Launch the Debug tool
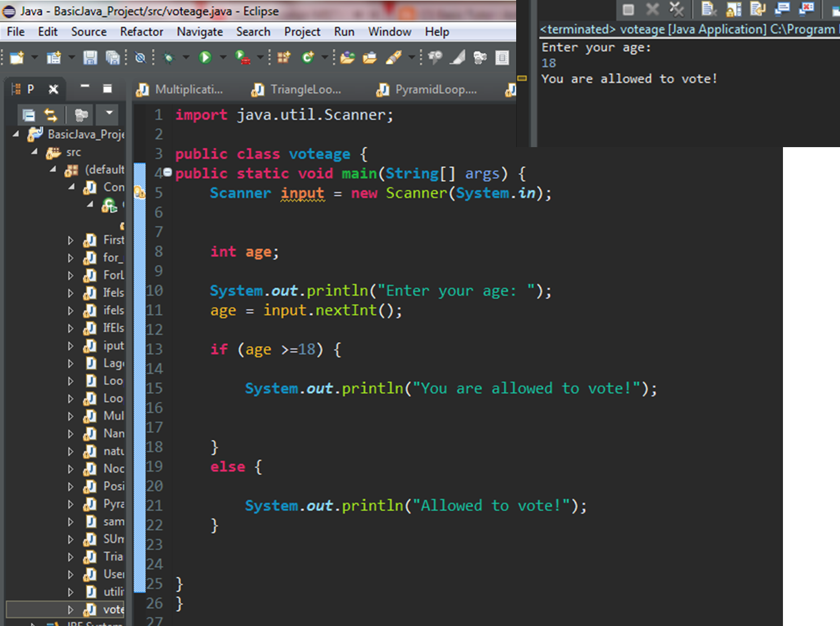This screenshot has height=626, width=840. [x=168, y=57]
